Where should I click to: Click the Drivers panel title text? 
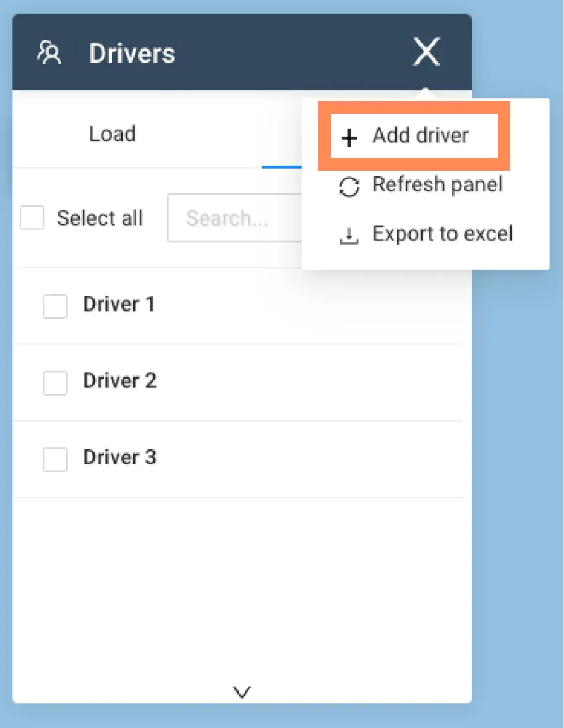click(x=132, y=53)
